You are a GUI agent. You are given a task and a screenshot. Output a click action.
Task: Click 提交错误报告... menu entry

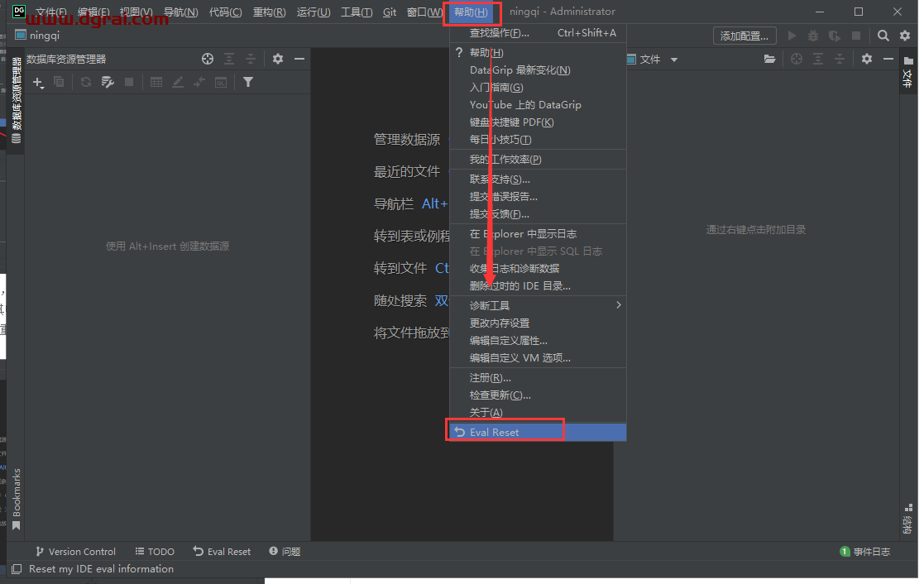[x=538, y=196]
